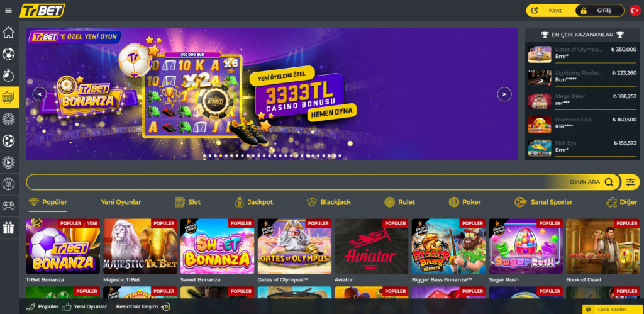Open the game filter sliders icon
The height and width of the screenshot is (314, 644).
630,182
